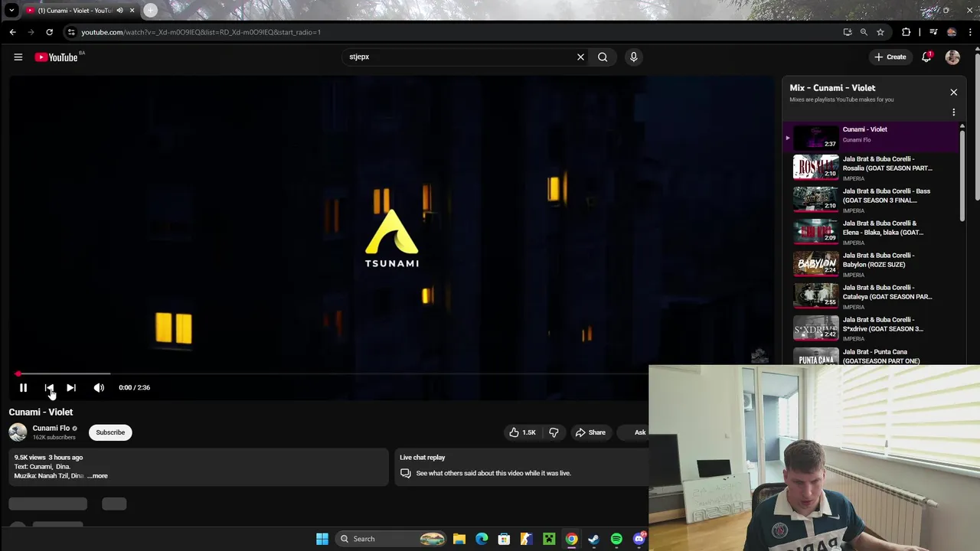Play Babylon (ROZE SUZE) from the mix
The height and width of the screenshot is (551, 980).
pos(871,265)
